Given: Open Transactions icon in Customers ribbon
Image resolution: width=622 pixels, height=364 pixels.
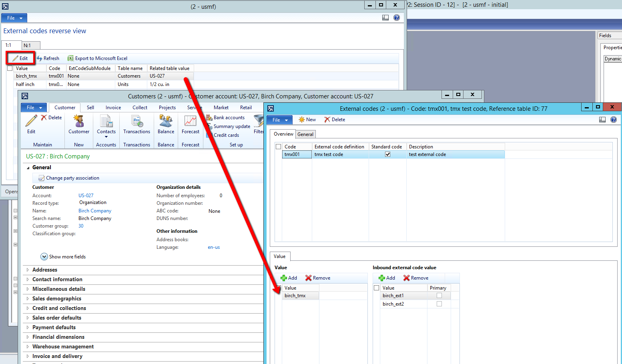Looking at the screenshot, I should (137, 121).
